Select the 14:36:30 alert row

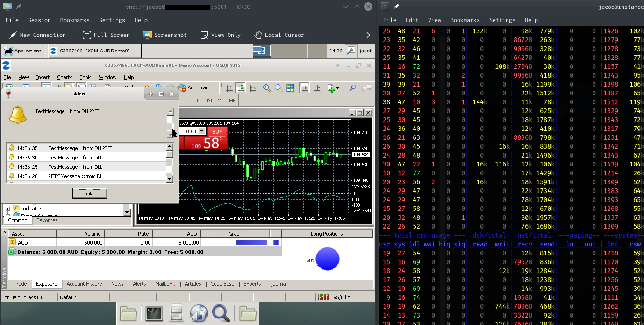point(86,158)
